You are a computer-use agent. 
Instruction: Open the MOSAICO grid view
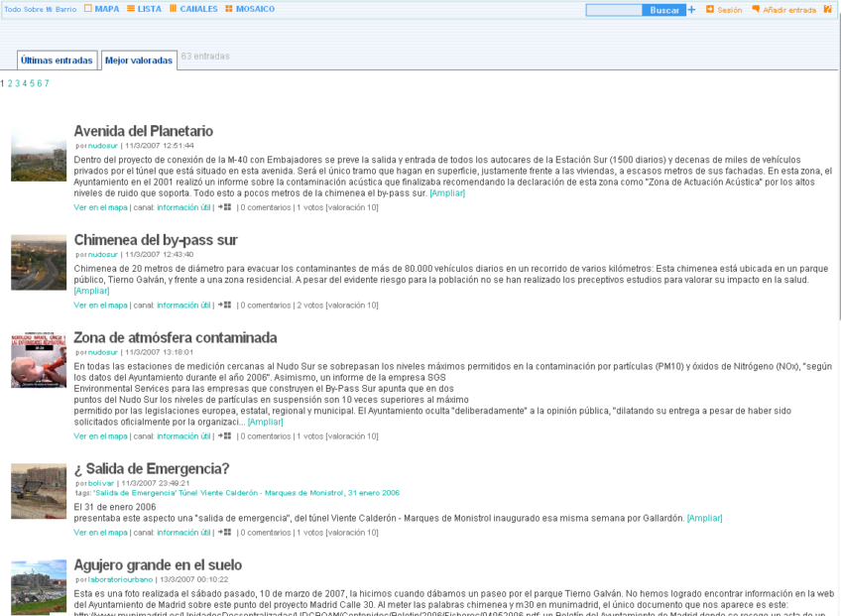click(250, 9)
